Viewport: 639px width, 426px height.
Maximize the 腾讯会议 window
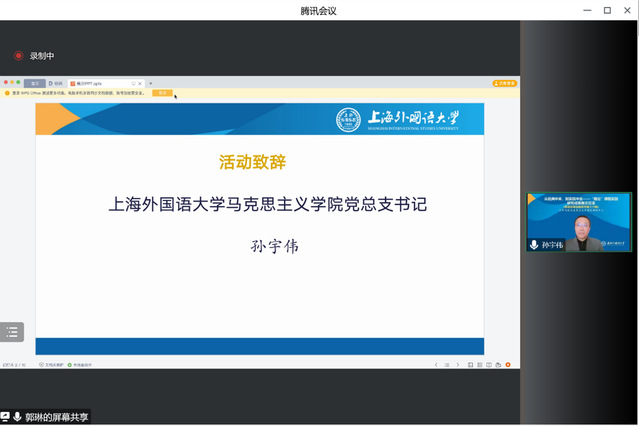click(606, 10)
